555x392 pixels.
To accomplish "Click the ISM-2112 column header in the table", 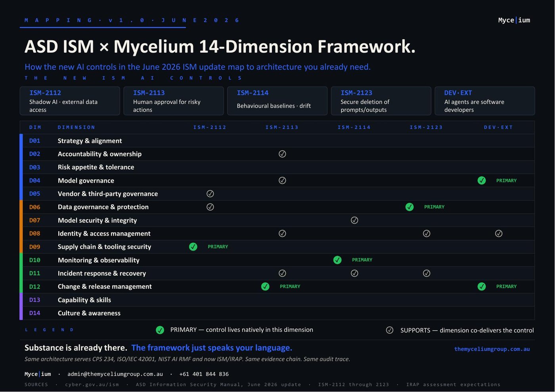I will (x=210, y=127).
